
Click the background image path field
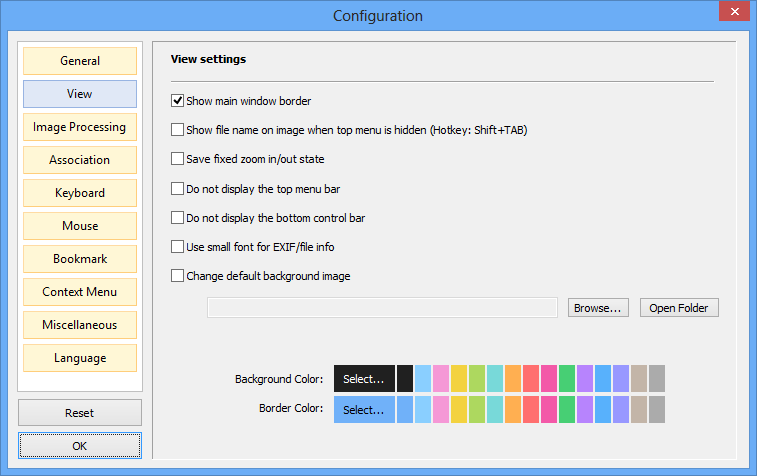pyautogui.click(x=382, y=308)
